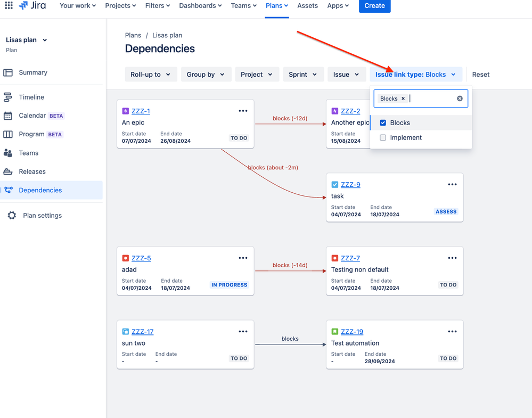Image resolution: width=532 pixels, height=418 pixels.
Task: Open the Projects menu
Action: click(120, 5)
